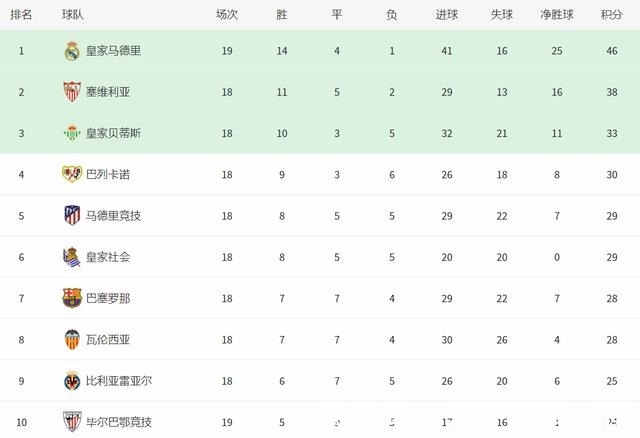
Task: Open the 瓦伦西亚 team page
Action: click(x=108, y=339)
